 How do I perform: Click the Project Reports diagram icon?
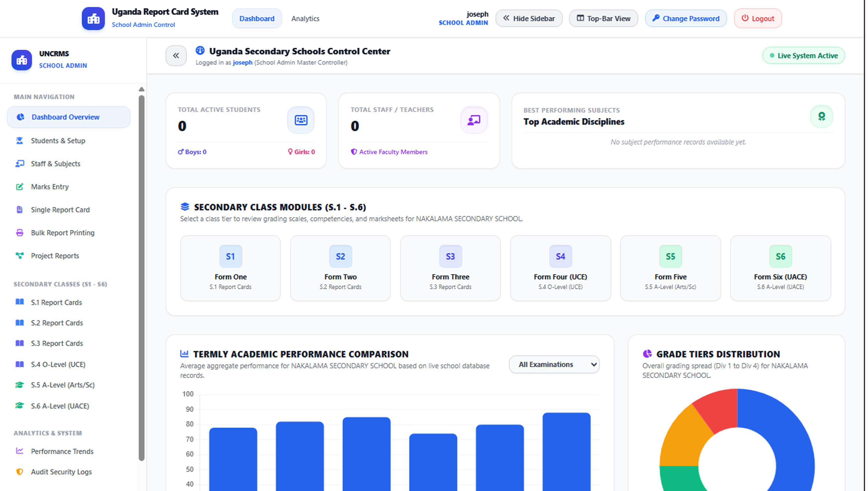point(20,256)
